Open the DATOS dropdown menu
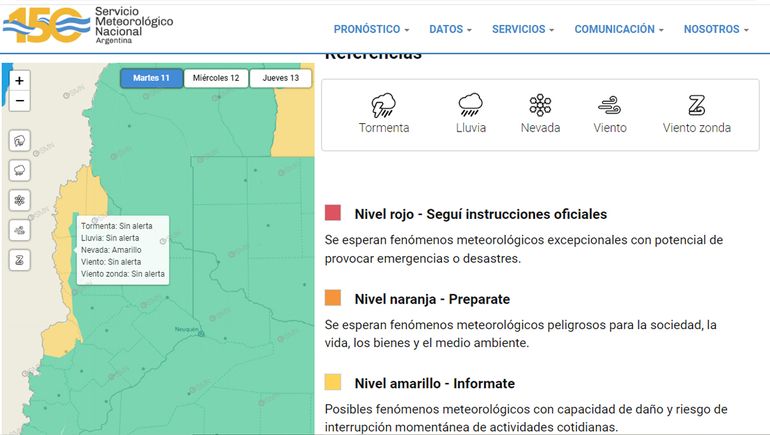Viewport: 770px width, 435px height. pyautogui.click(x=450, y=29)
